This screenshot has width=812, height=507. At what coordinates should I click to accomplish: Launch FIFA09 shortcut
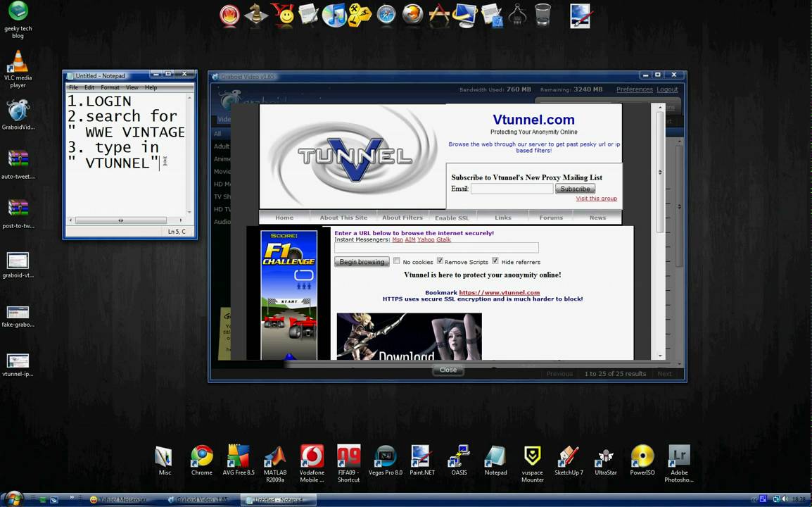(348, 463)
